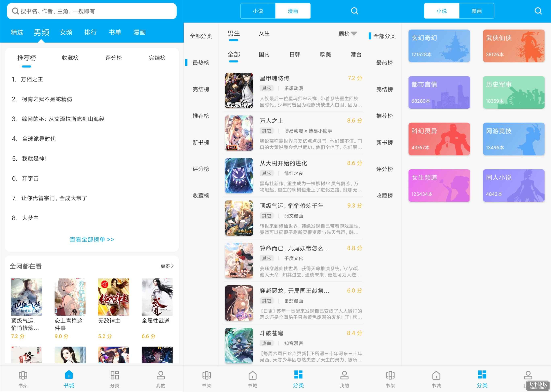Expand the 周榜 dropdown
Image resolution: width=551 pixels, height=392 pixels.
pos(347,34)
